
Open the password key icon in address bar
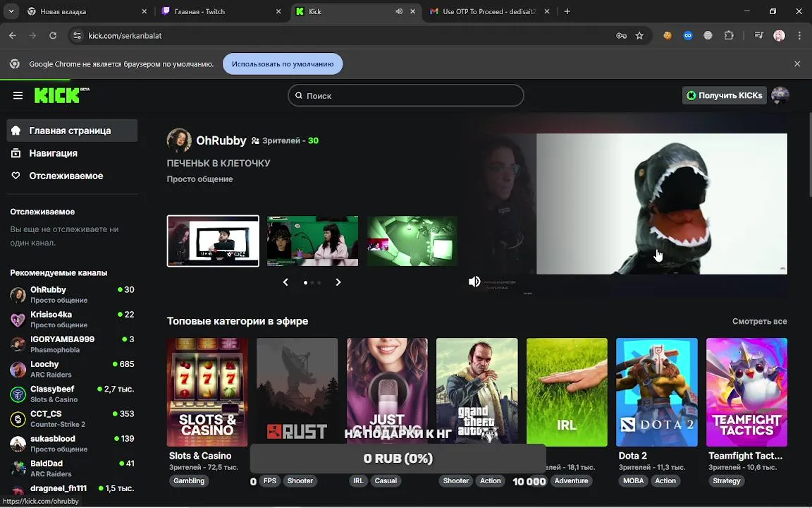click(x=621, y=35)
